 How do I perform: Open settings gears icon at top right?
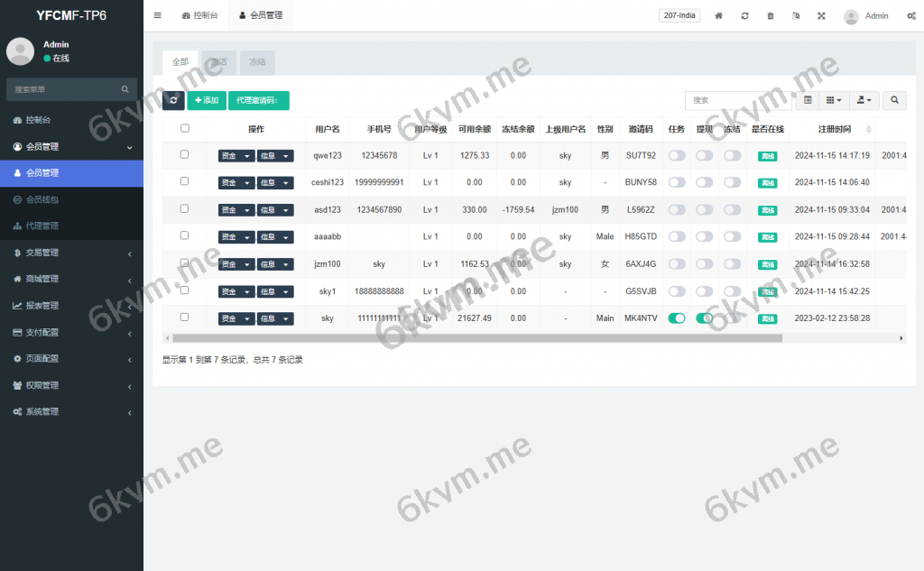click(910, 15)
